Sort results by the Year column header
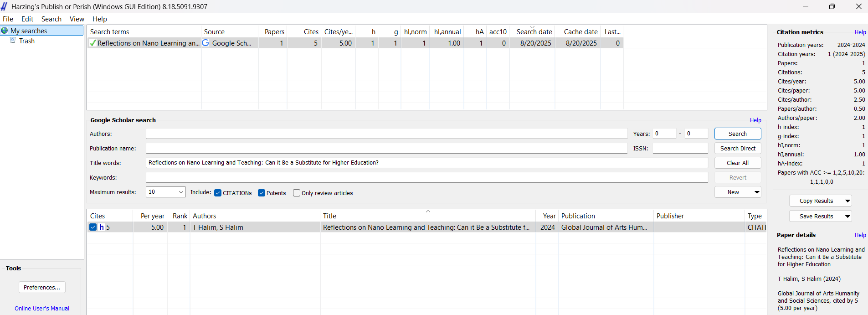The height and width of the screenshot is (315, 868). [x=547, y=216]
